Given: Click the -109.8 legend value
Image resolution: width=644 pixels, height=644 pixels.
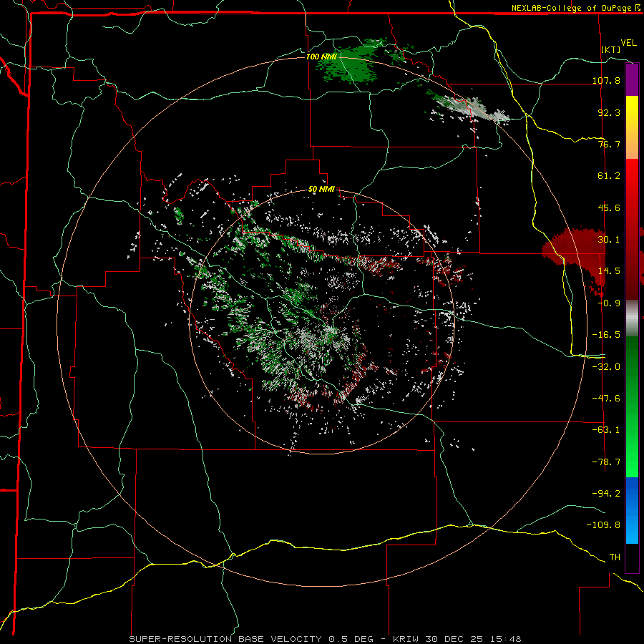Looking at the screenshot, I should (603, 525).
